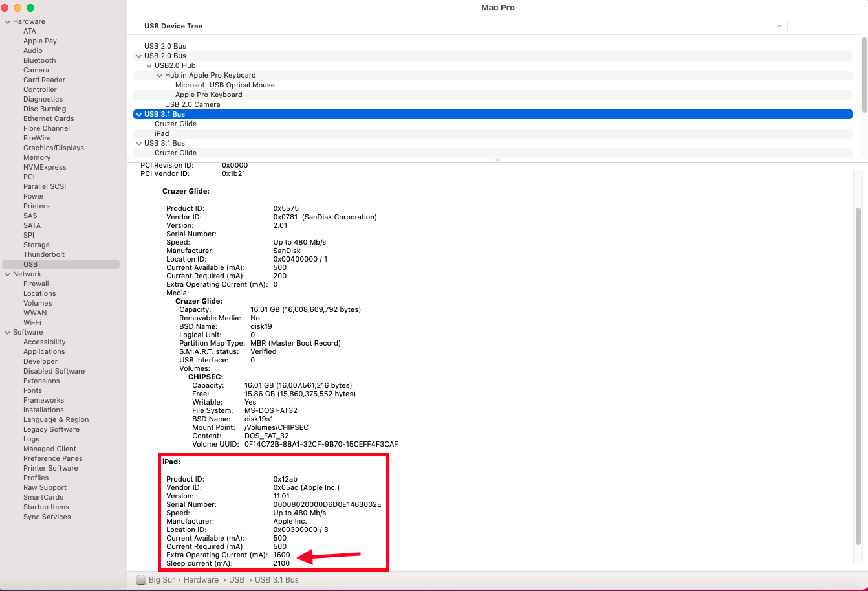
Task: Collapse the Software section in sidebar
Action: (x=7, y=332)
